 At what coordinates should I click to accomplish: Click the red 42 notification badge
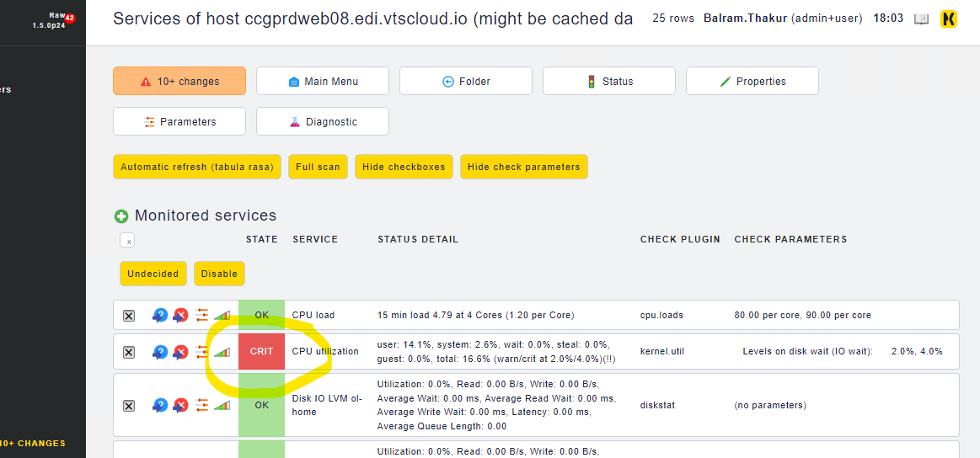(69, 18)
